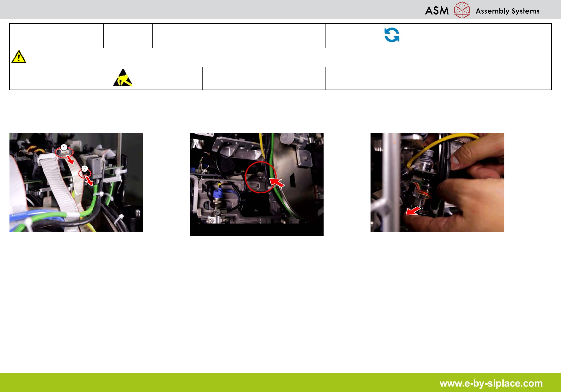The height and width of the screenshot is (392, 561).
Task: Click the ASM wordmark text
Action: pyautogui.click(x=437, y=11)
